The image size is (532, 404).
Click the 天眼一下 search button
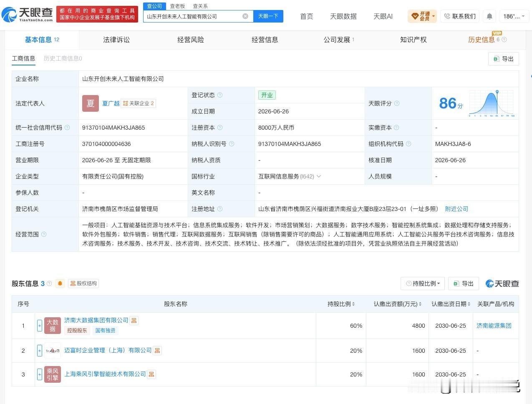tap(268, 16)
